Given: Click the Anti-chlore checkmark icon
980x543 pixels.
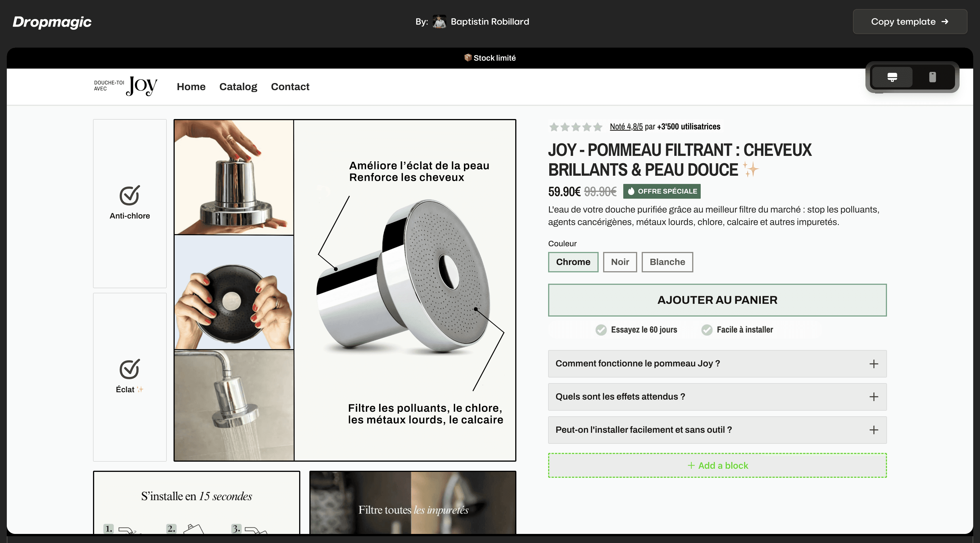Looking at the screenshot, I should (129, 196).
